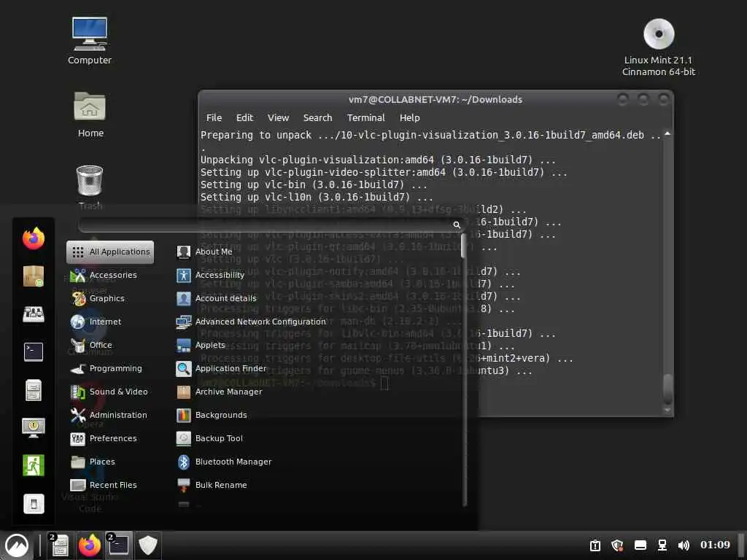
Task: Select the Office category
Action: [x=91, y=345]
